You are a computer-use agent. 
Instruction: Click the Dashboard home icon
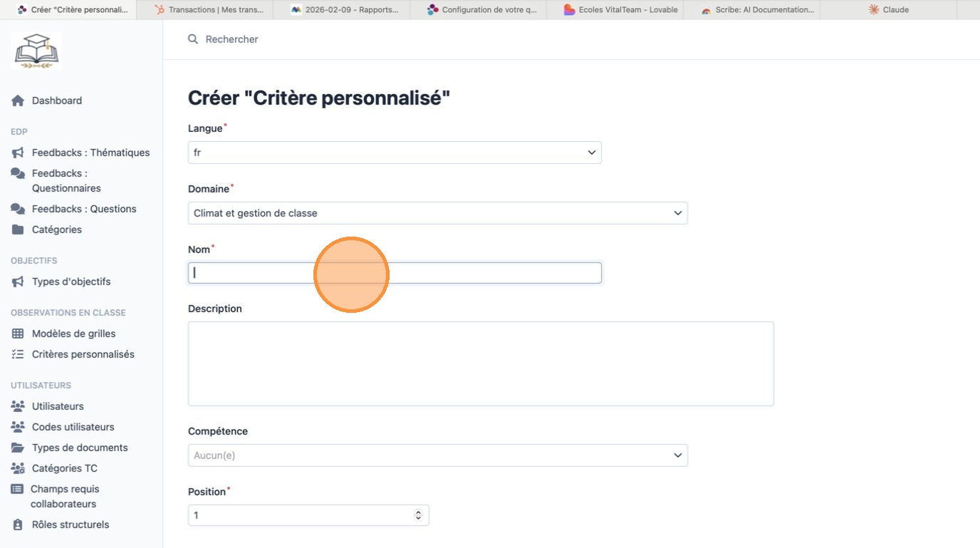pos(18,100)
